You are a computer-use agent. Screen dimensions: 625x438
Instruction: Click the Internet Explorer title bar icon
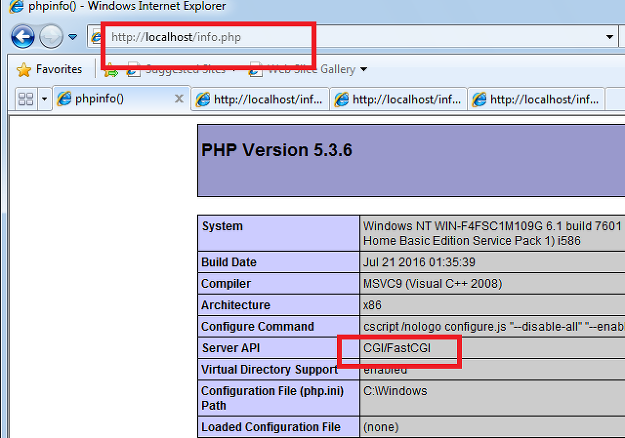point(16,6)
